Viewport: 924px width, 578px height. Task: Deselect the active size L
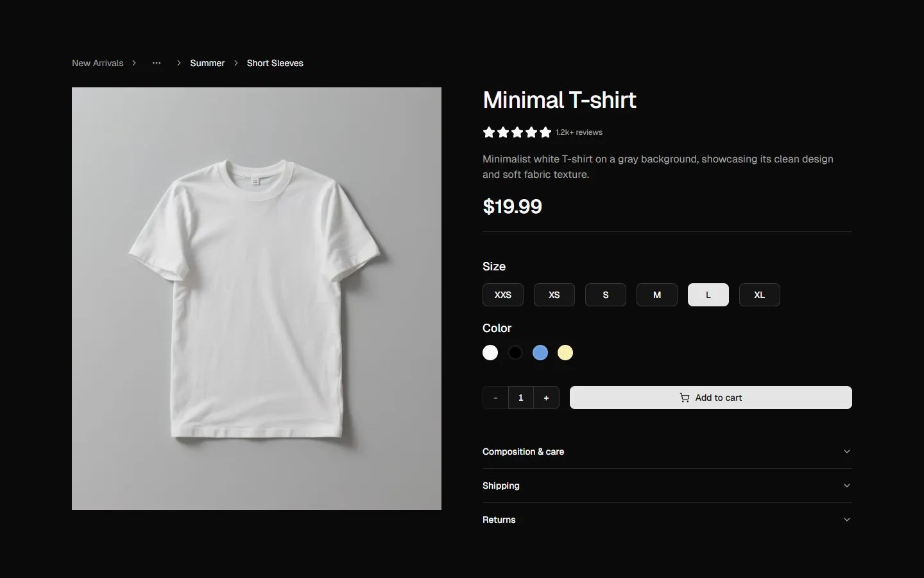[708, 295]
